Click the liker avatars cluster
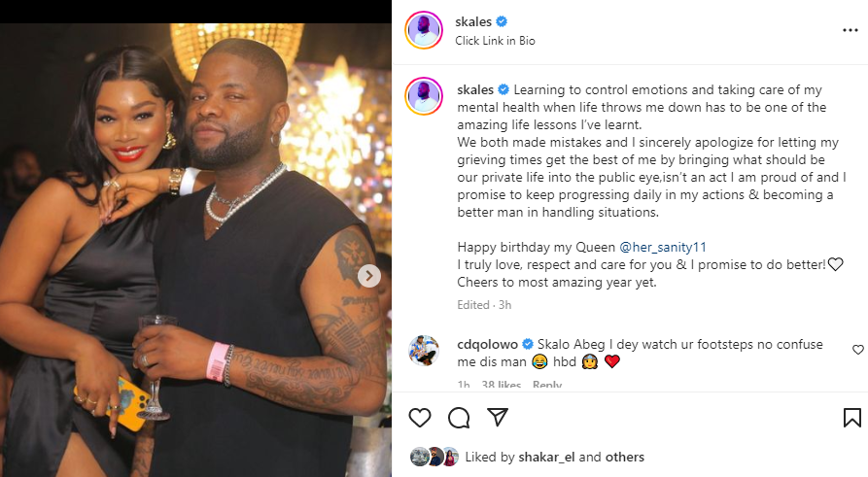Screen dimensions: 868x477 (x=434, y=457)
